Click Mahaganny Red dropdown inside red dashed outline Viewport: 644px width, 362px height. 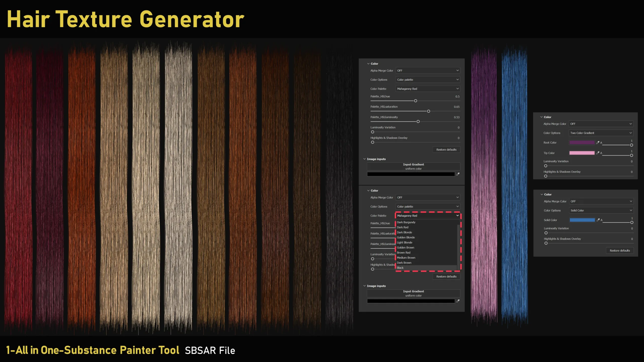click(x=428, y=216)
